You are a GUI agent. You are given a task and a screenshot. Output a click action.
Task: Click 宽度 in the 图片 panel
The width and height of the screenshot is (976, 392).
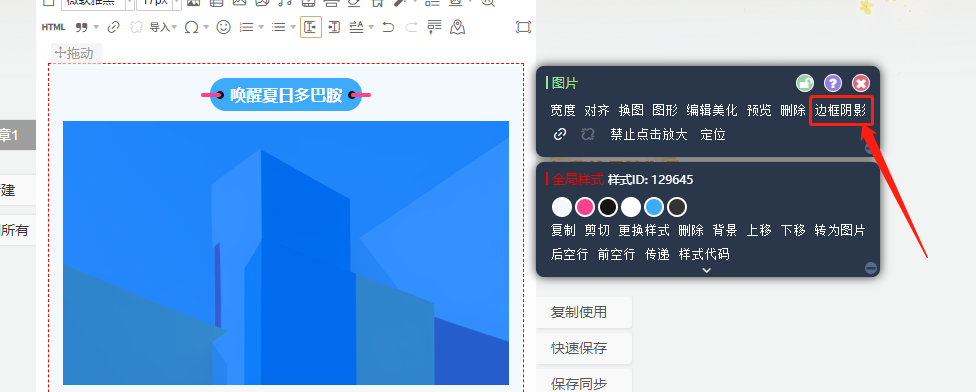click(x=563, y=111)
